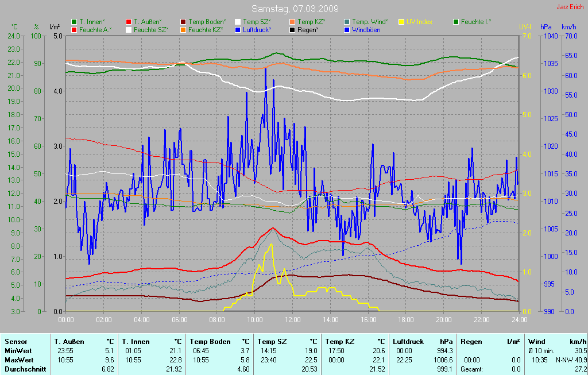Select the Feuchte KZ legend label

(206, 29)
